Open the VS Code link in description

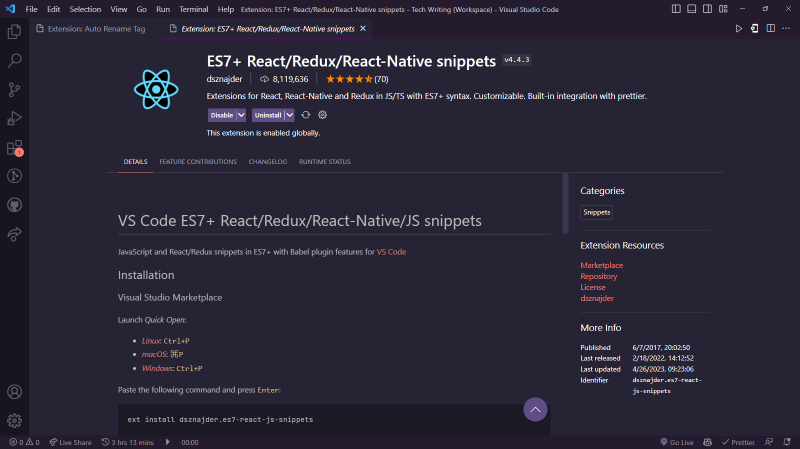click(391, 252)
